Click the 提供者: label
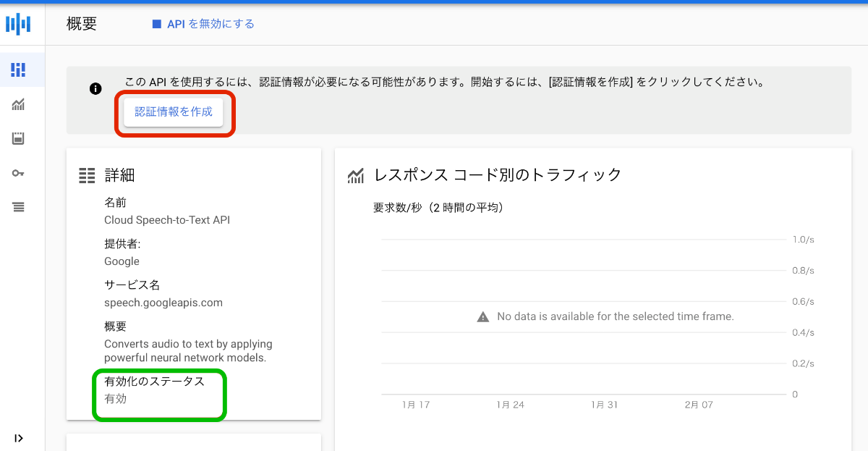Viewport: 868px width, 451px height. 122,244
